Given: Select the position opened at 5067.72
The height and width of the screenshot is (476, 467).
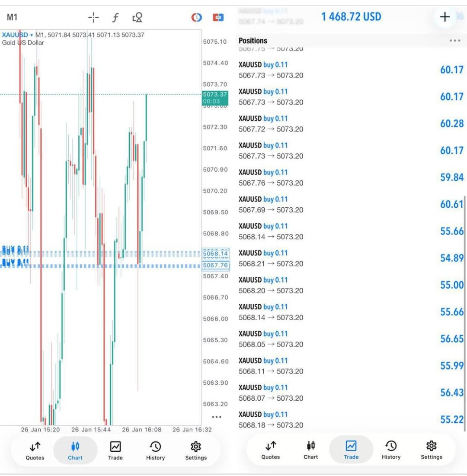Looking at the screenshot, I should click(351, 124).
